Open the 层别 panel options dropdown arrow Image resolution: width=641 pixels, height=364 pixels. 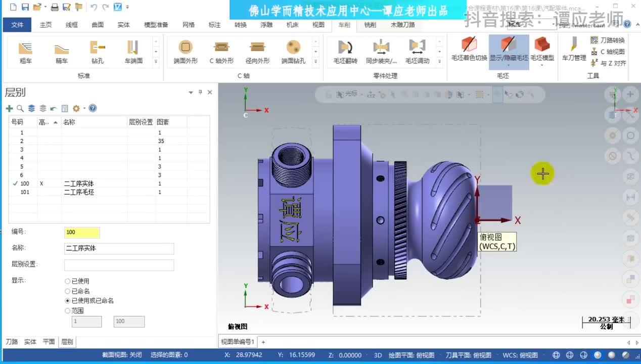pos(191,93)
